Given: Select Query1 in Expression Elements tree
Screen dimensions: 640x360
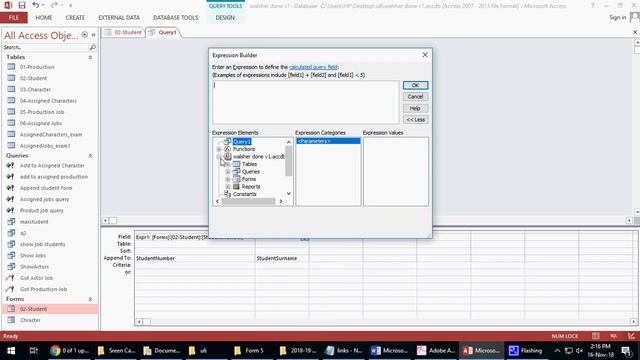Looking at the screenshot, I should click(242, 142).
